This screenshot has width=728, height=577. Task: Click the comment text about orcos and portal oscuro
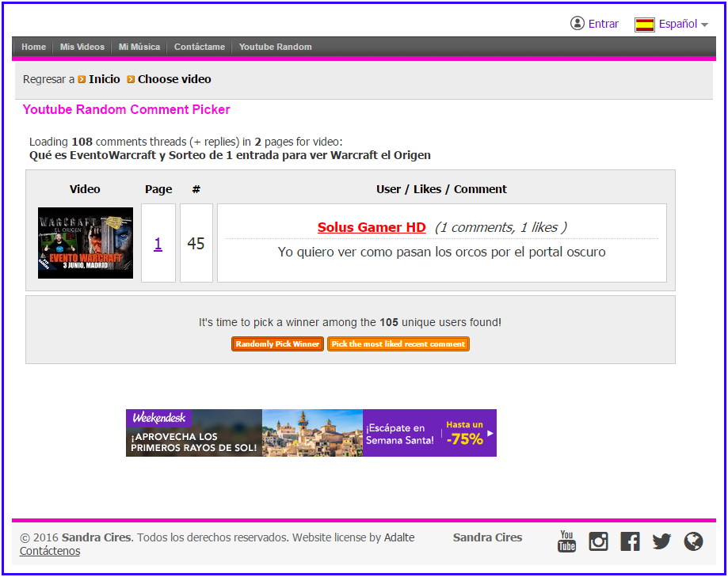coord(441,252)
